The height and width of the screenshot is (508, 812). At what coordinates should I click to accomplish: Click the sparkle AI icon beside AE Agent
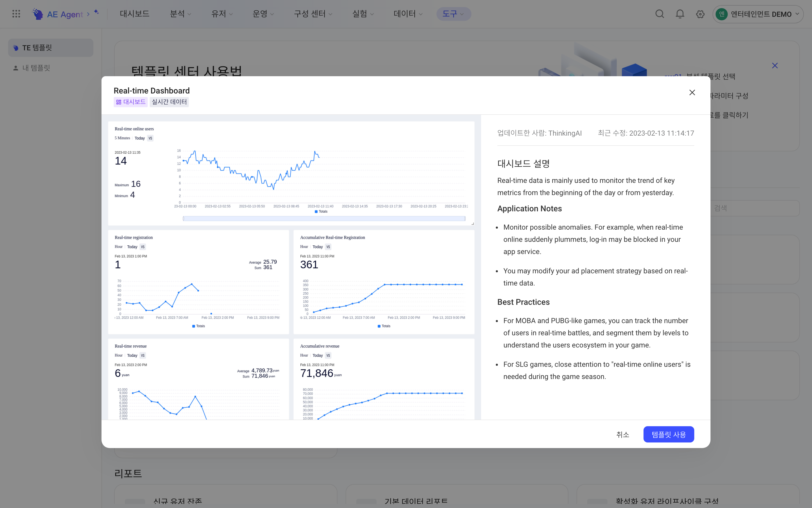tap(96, 12)
